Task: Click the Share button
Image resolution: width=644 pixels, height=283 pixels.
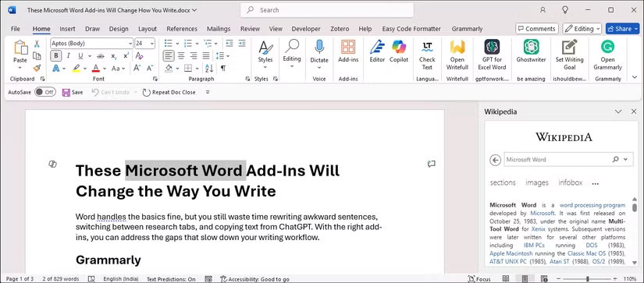Action: tap(623, 29)
